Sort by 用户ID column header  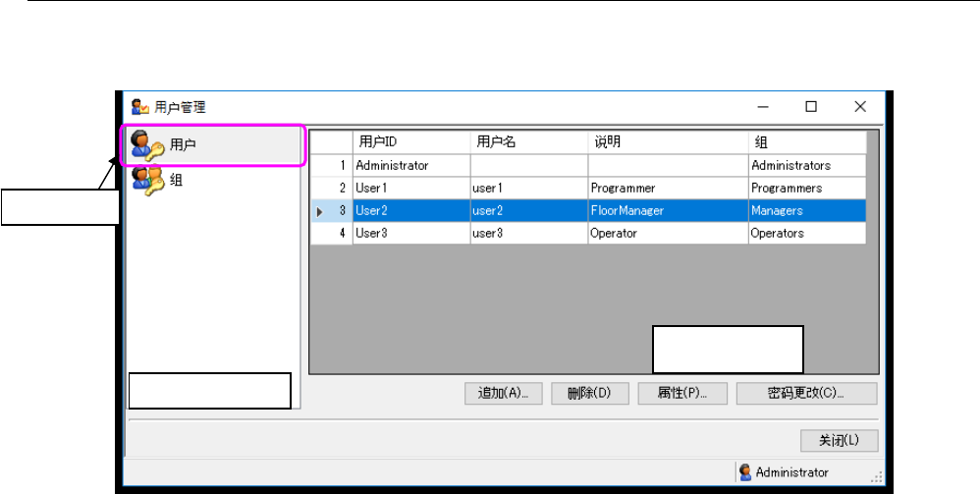[x=411, y=142]
